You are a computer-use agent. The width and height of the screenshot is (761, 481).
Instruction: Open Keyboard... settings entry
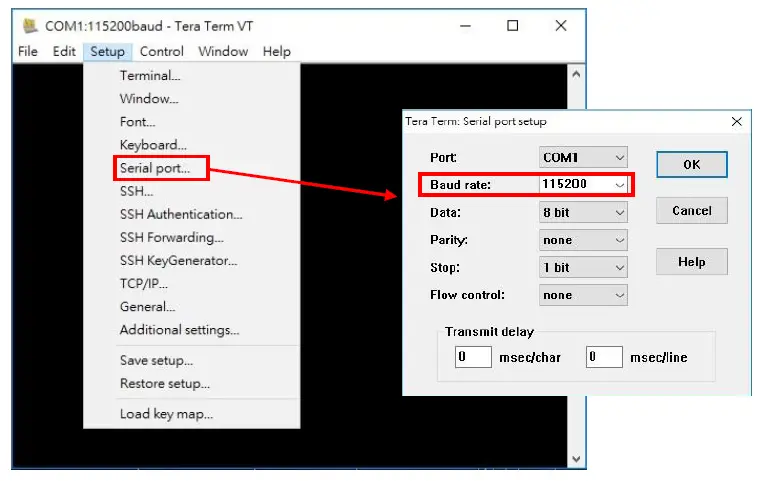153,145
